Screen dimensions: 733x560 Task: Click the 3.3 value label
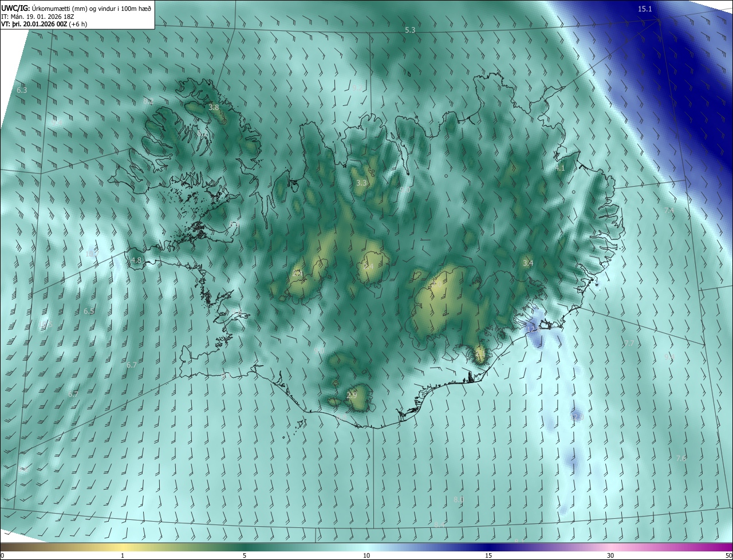pyautogui.click(x=361, y=183)
